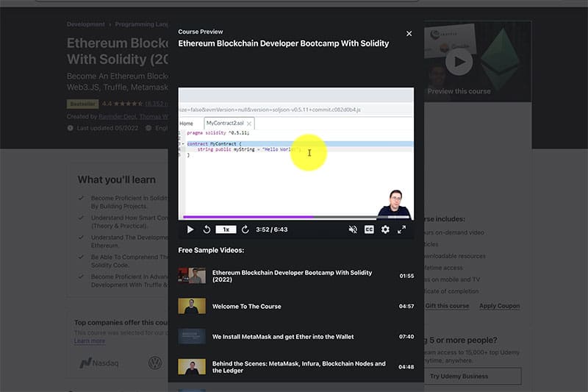This screenshot has width=588, height=392.
Task: Click the 3:52 / 6:43 time display
Action: (271, 229)
